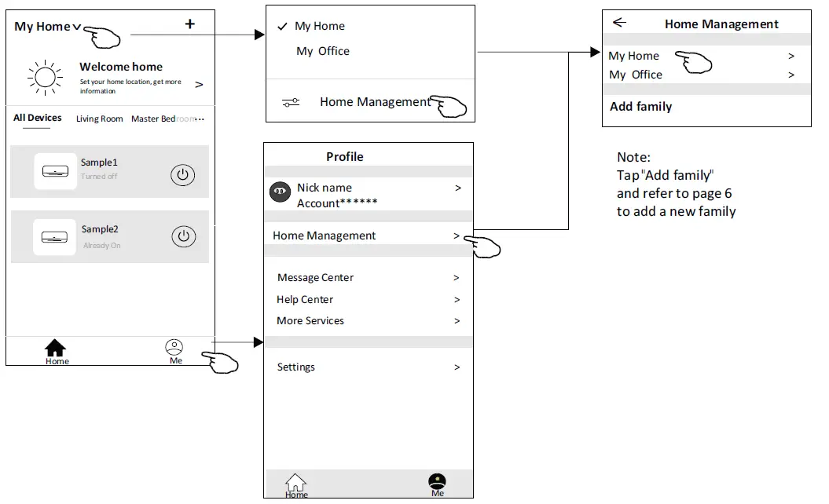Switch to the Living Room tab
This screenshot has width=829, height=504.
tap(98, 119)
